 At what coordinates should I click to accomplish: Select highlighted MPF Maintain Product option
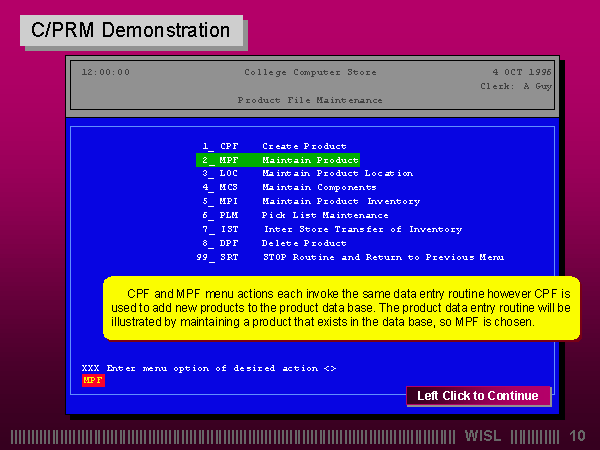(x=277, y=160)
